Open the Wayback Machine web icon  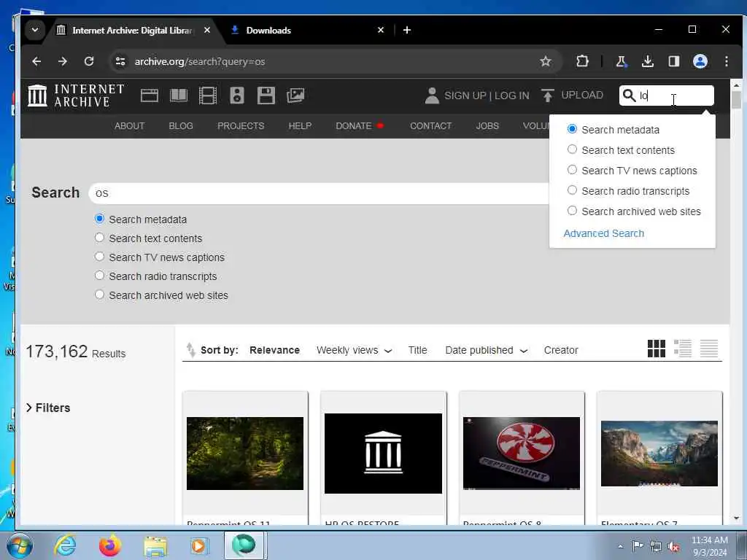(149, 96)
